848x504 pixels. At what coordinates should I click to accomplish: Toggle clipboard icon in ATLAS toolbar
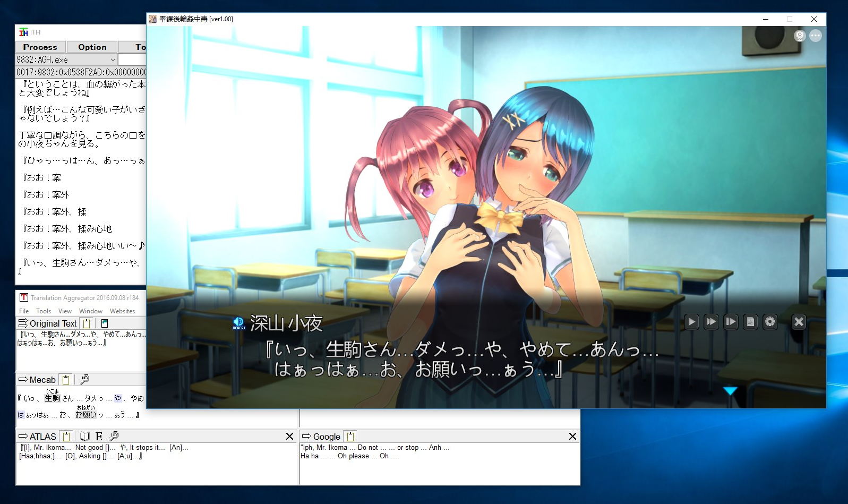[x=66, y=437]
